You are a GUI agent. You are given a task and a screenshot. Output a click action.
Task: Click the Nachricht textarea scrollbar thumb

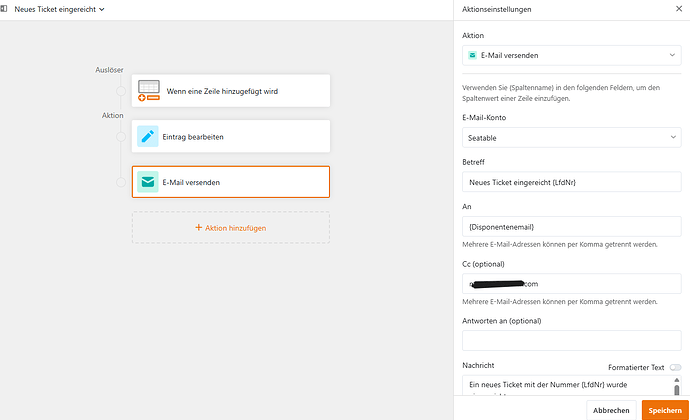(676, 390)
